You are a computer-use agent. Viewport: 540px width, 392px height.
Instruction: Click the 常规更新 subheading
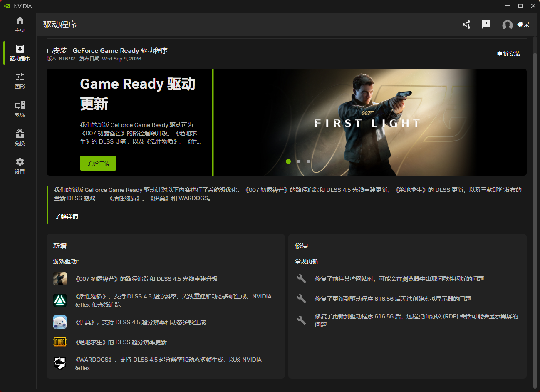coord(307,261)
